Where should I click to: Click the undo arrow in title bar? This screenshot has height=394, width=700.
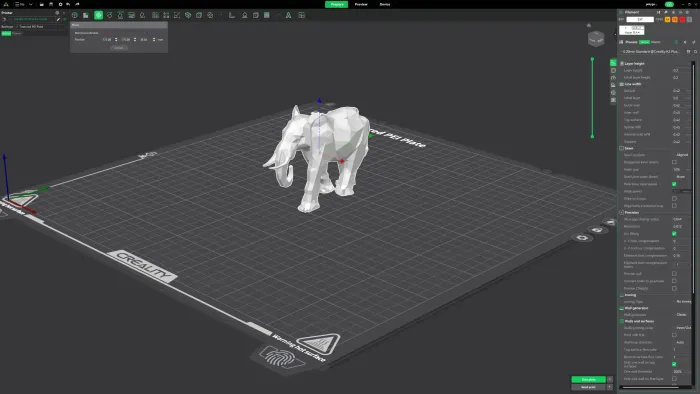(68, 4)
